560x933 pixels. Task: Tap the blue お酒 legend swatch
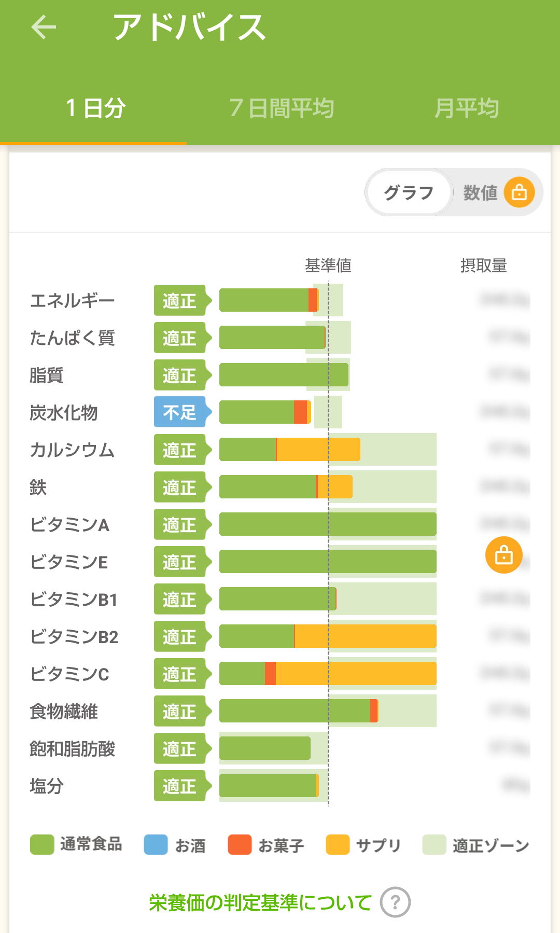tap(156, 844)
